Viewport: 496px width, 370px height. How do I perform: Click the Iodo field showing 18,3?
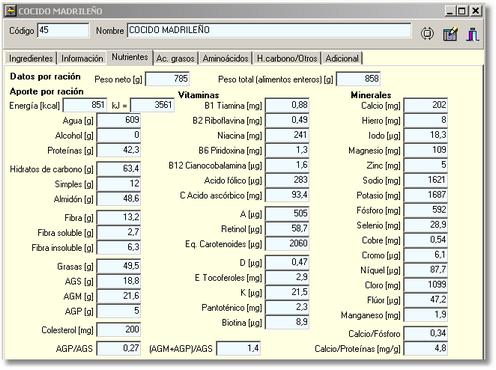[426, 135]
